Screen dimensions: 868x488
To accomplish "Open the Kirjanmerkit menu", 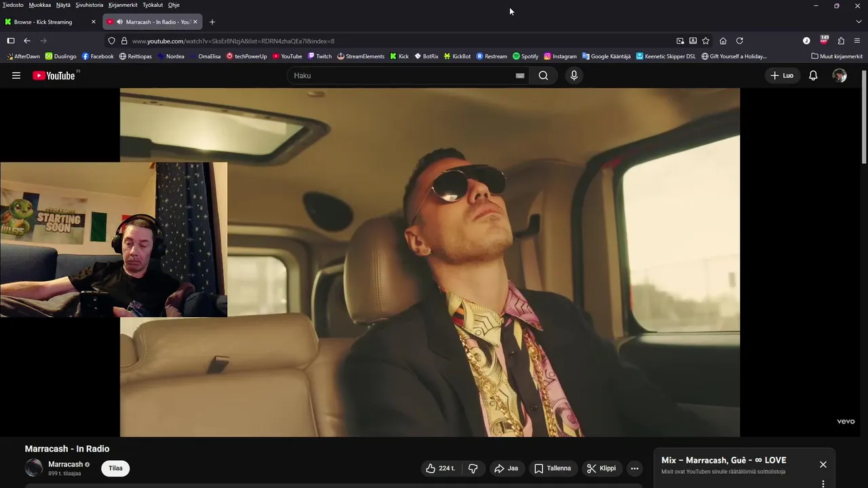I will 123,5.
